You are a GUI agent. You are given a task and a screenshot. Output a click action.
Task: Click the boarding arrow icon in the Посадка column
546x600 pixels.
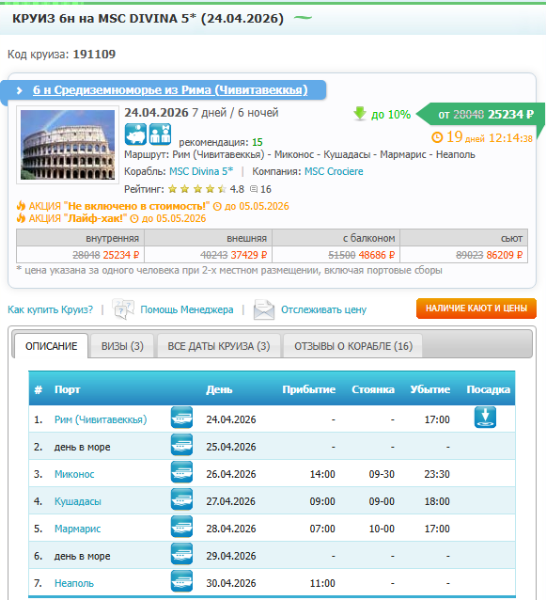485,417
